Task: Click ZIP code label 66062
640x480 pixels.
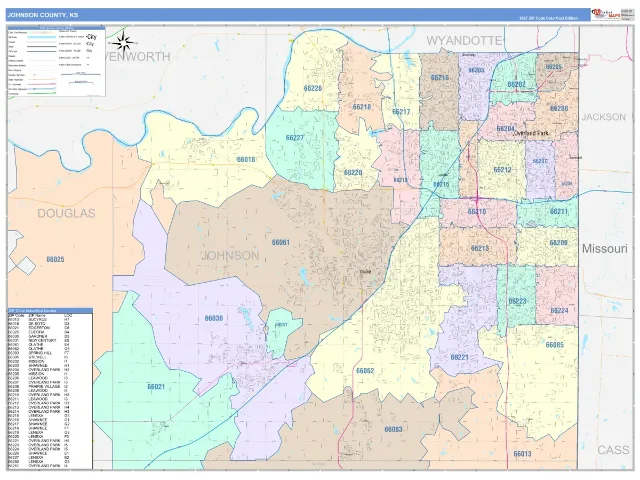Action: click(365, 371)
